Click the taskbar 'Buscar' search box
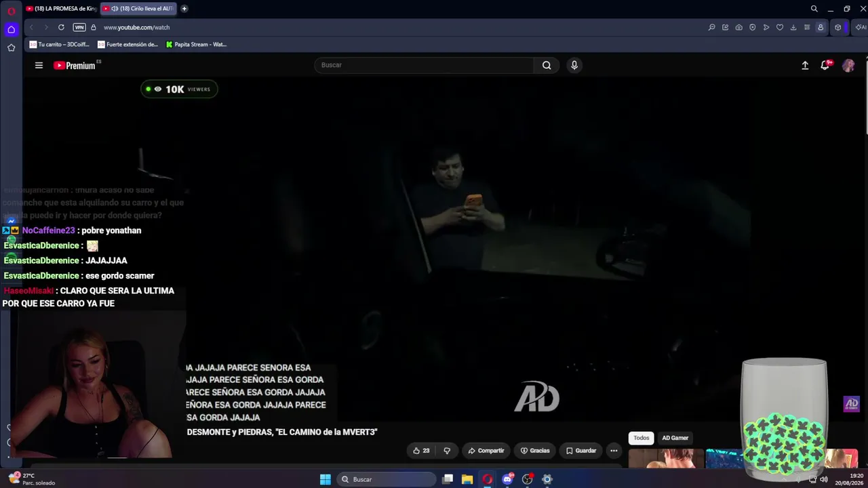Image resolution: width=868 pixels, height=488 pixels. (387, 479)
